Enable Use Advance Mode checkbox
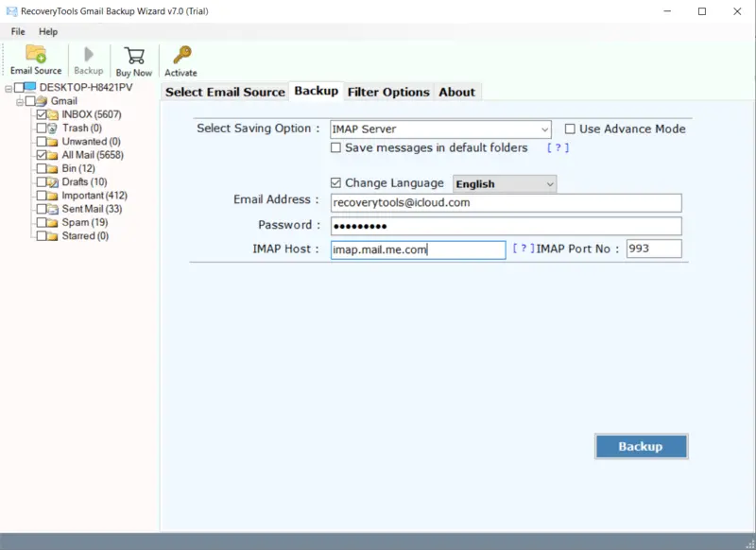 pyautogui.click(x=570, y=129)
